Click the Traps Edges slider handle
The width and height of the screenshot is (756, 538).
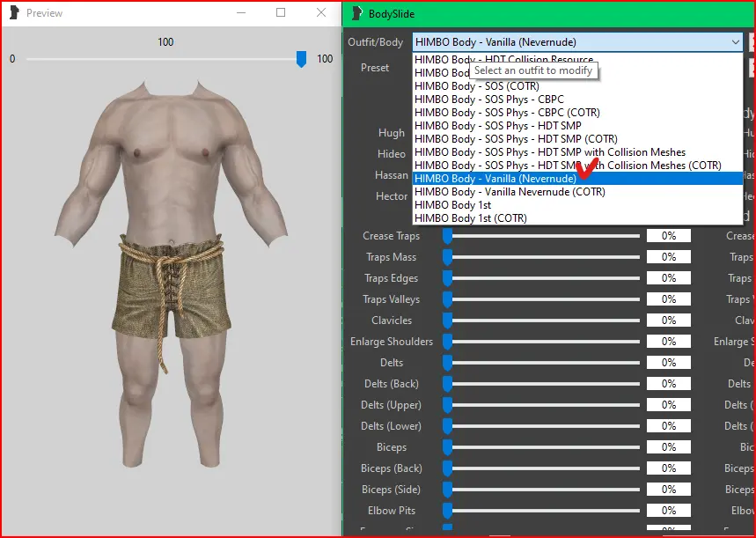(x=447, y=278)
